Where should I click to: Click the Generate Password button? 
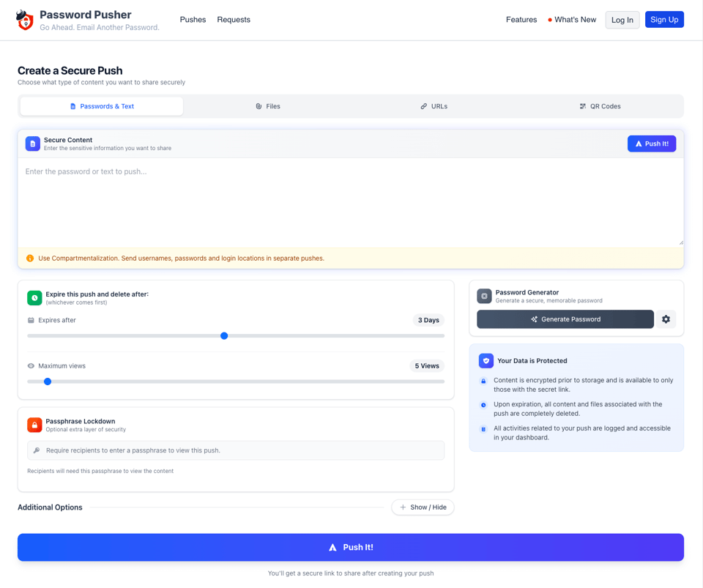(565, 319)
